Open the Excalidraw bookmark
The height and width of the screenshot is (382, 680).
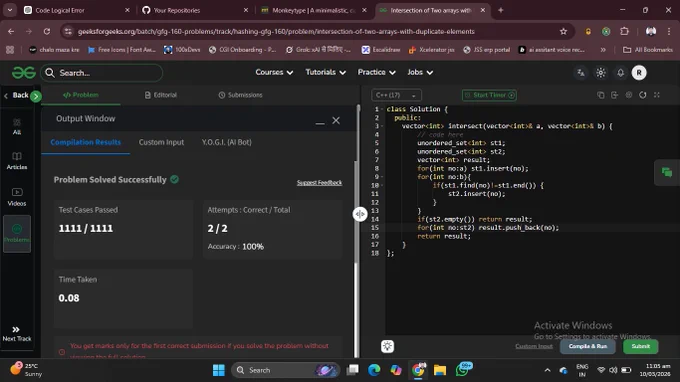[x=381, y=50]
